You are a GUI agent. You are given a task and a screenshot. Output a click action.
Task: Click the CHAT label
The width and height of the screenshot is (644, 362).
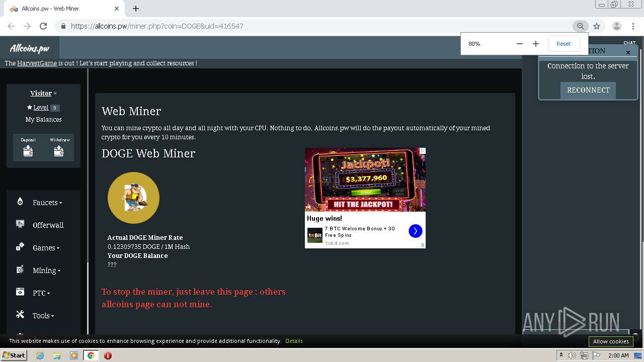click(x=629, y=43)
